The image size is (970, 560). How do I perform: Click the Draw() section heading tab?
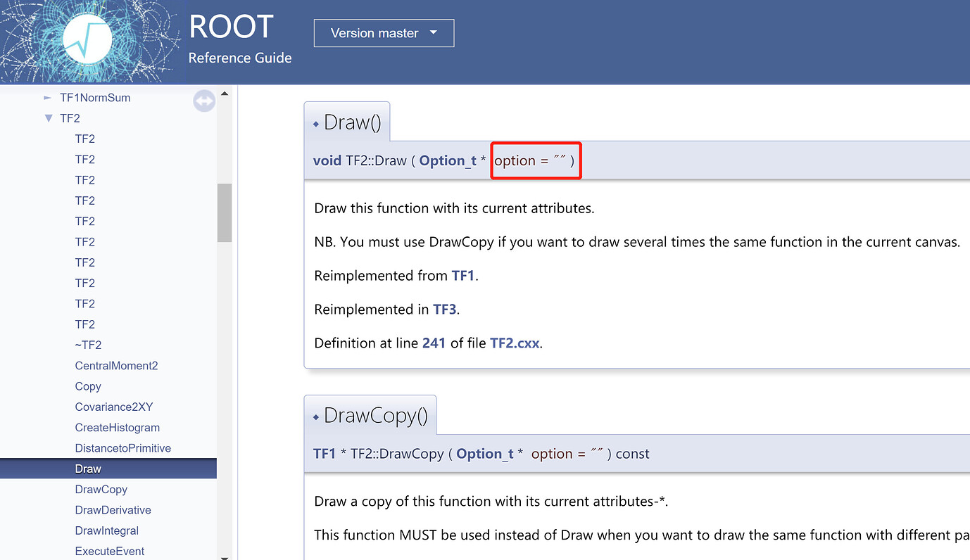[347, 122]
